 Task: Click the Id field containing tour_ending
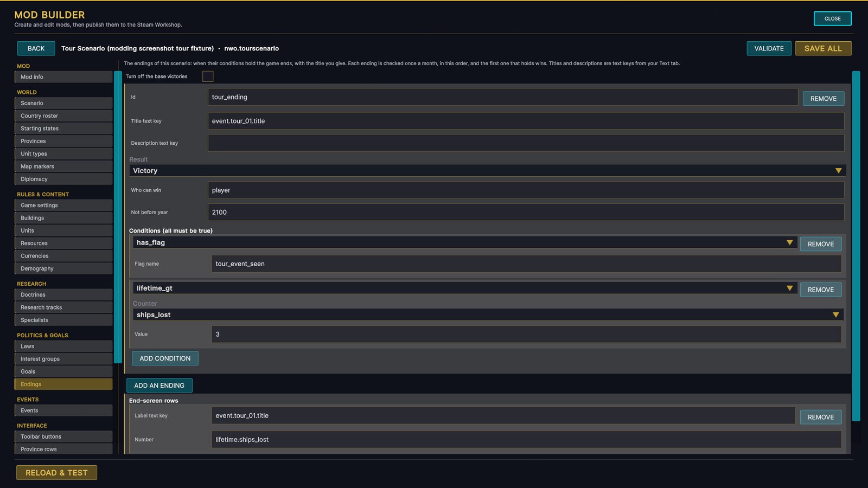click(x=503, y=97)
